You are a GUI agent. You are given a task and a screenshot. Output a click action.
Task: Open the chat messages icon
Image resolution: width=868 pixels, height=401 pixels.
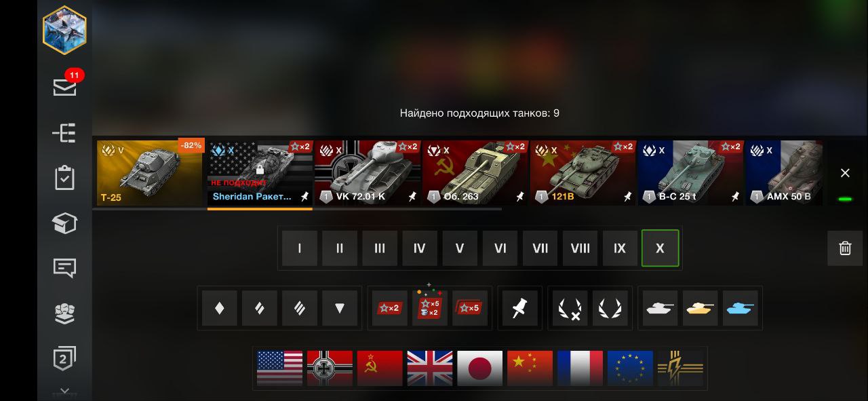[x=64, y=268]
